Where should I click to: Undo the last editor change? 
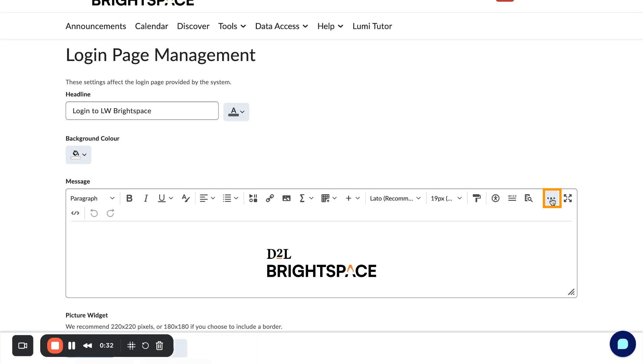pos(94,213)
